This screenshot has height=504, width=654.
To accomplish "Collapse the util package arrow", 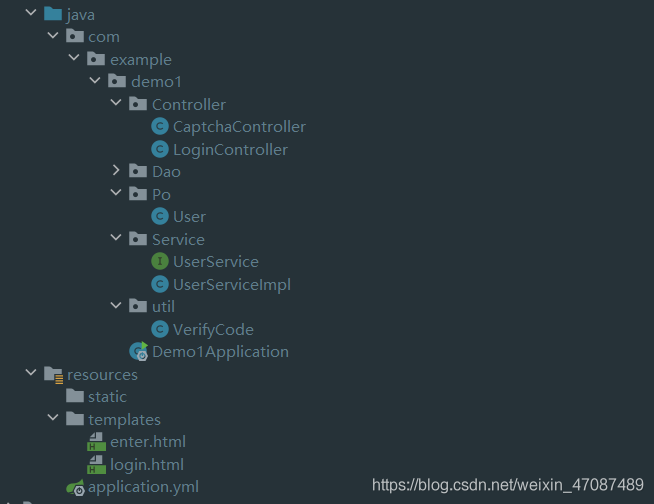I will pos(117,307).
